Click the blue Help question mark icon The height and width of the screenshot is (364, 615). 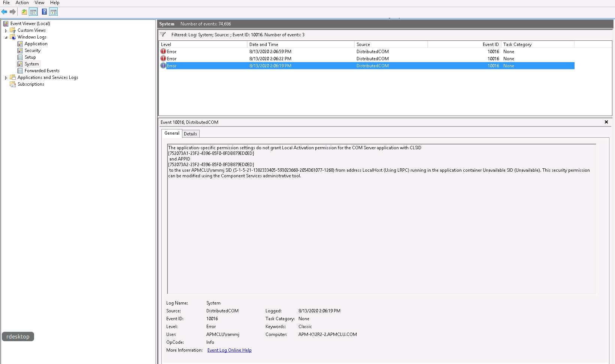pos(44,12)
